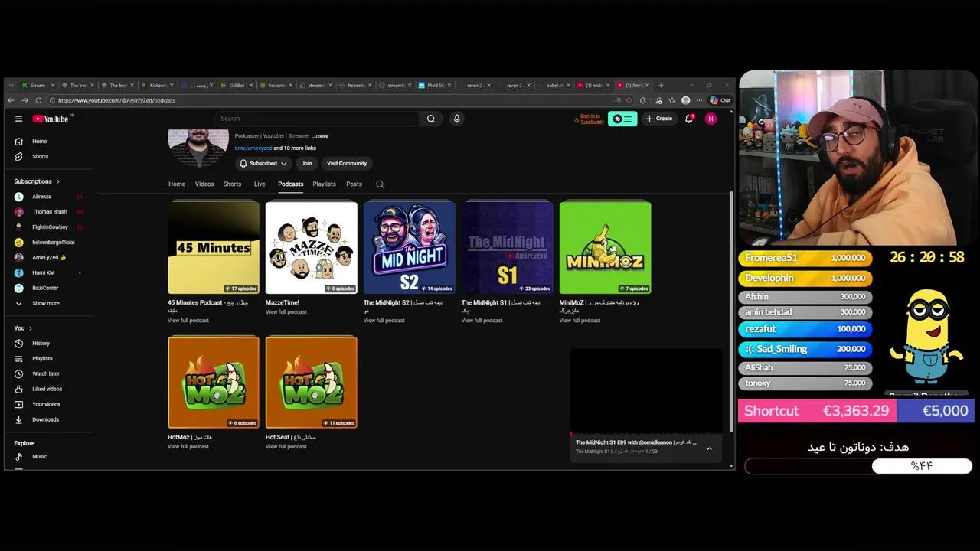Open the Hot Seat podcast thumbnail
Screen dimensions: 980x551
click(x=312, y=382)
